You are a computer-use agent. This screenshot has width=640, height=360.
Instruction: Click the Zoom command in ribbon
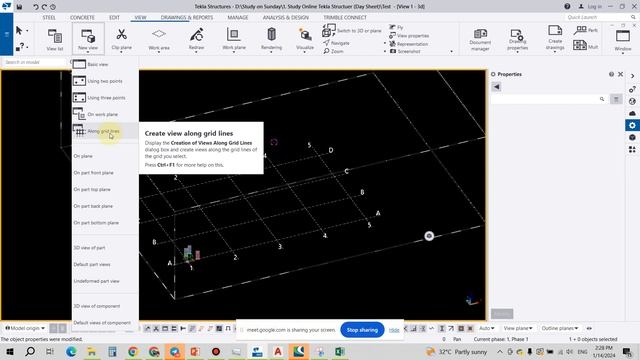(x=333, y=51)
